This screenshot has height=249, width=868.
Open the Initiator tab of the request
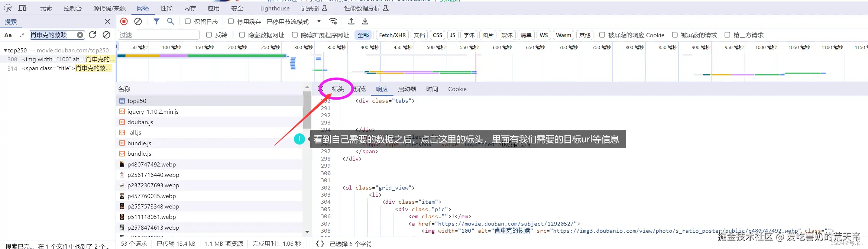[x=407, y=89]
